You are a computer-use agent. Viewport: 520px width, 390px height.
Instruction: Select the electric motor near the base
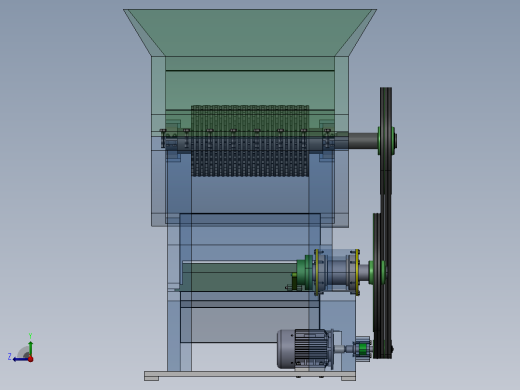point(305,349)
